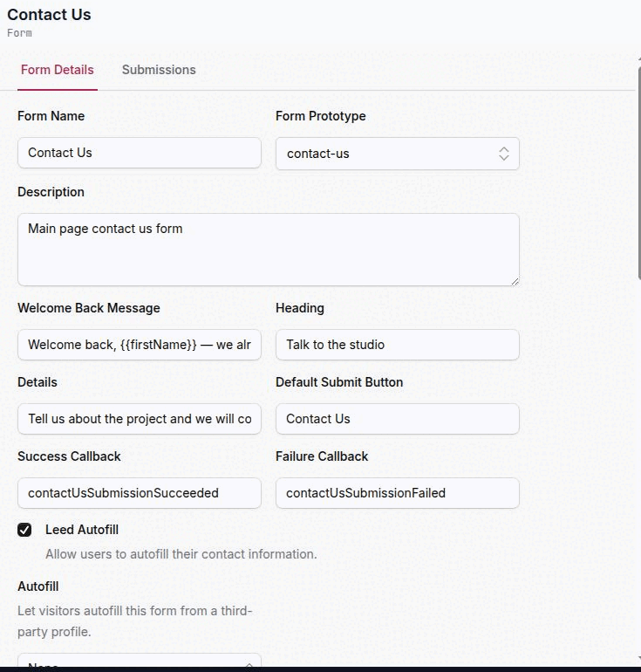Screen dimensions: 641x672
Task: Click the Autofill section heading
Action: pyautogui.click(x=38, y=586)
